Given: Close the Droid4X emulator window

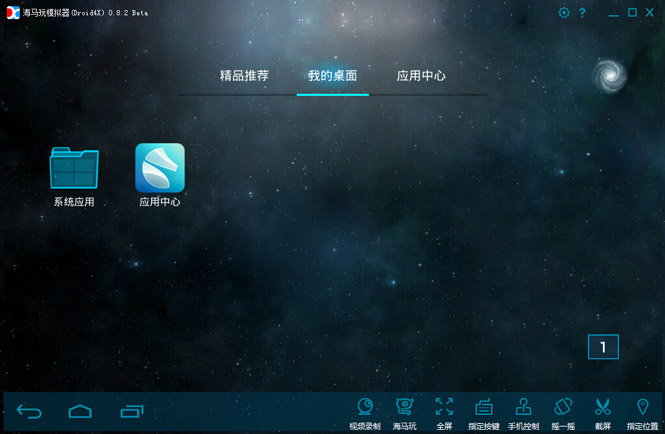Looking at the screenshot, I should (650, 12).
